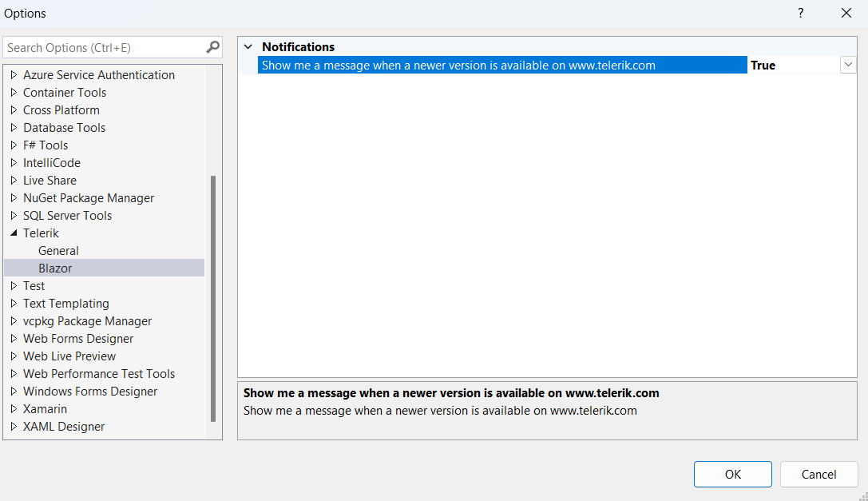The image size is (868, 501).
Task: Collapse the Notifications category chevron
Action: 248,46
